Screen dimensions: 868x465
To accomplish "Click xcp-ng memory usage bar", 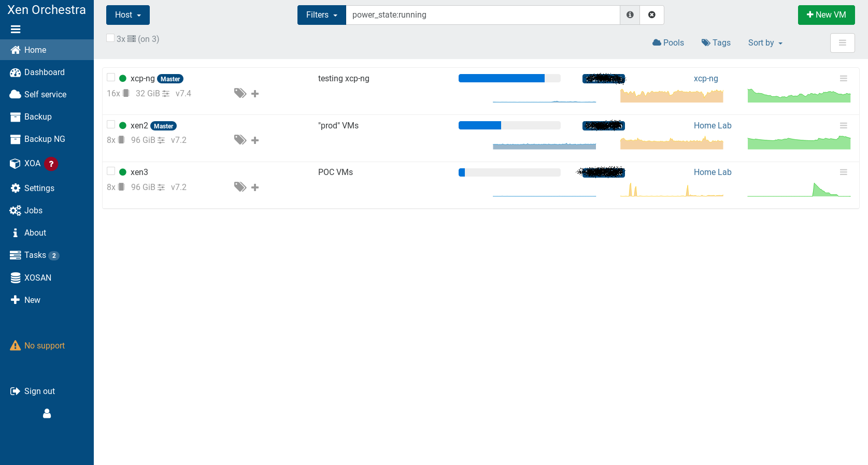I will coord(509,78).
